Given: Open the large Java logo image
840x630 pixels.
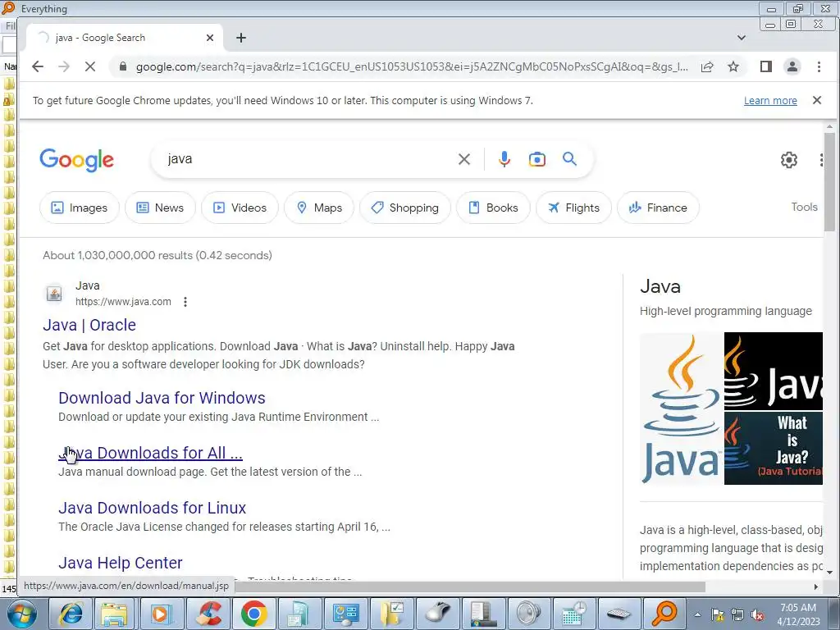Looking at the screenshot, I should [x=682, y=409].
